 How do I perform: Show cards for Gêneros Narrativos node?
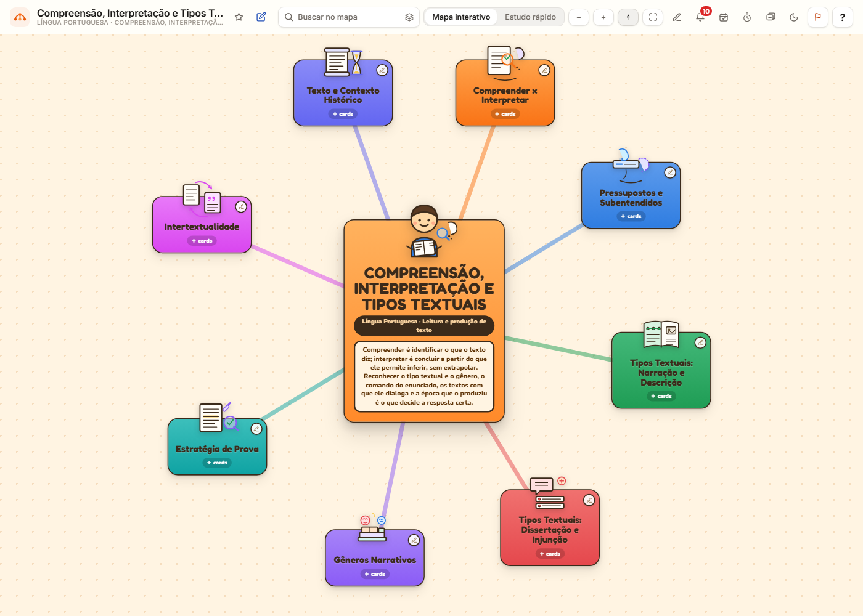click(375, 574)
